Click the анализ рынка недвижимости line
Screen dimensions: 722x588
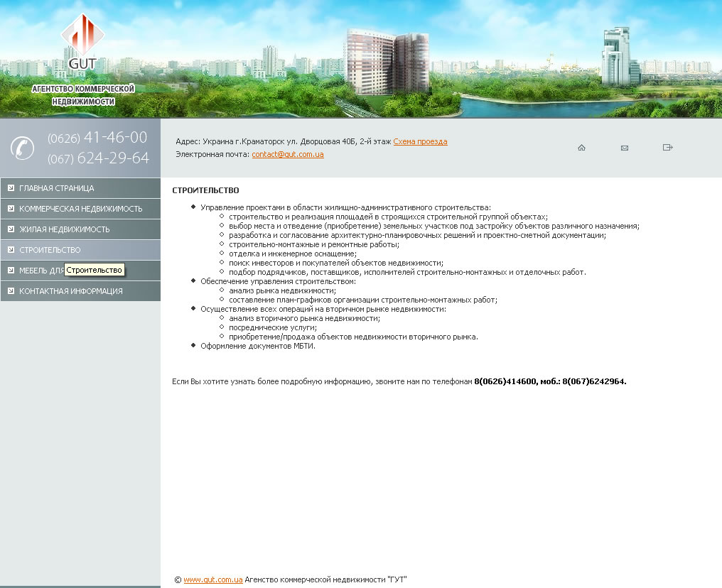(x=282, y=290)
